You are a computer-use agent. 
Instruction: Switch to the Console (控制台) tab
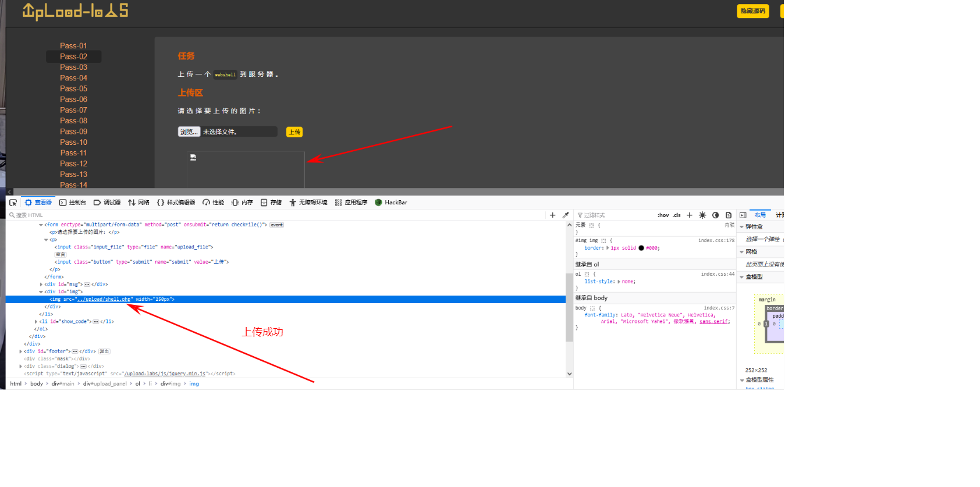(73, 202)
